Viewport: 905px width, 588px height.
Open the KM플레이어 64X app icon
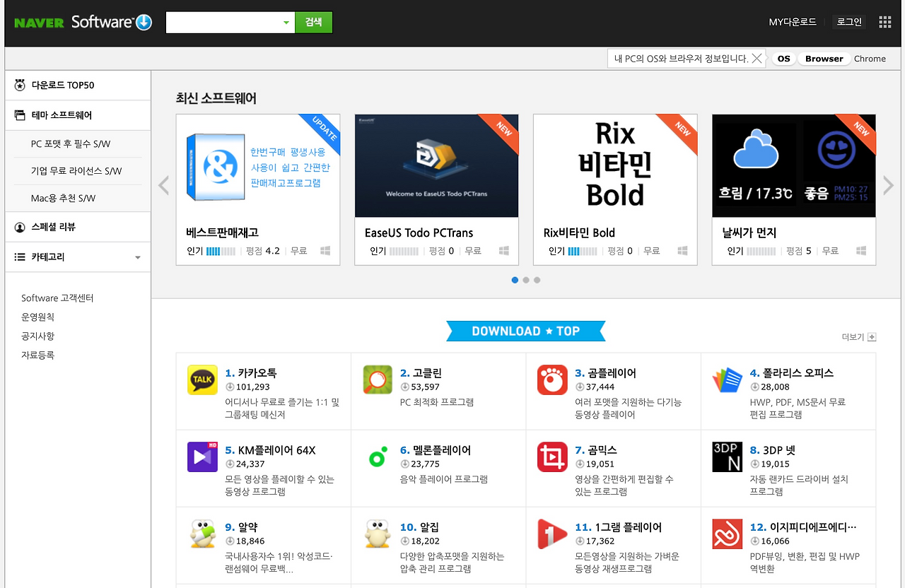202,457
